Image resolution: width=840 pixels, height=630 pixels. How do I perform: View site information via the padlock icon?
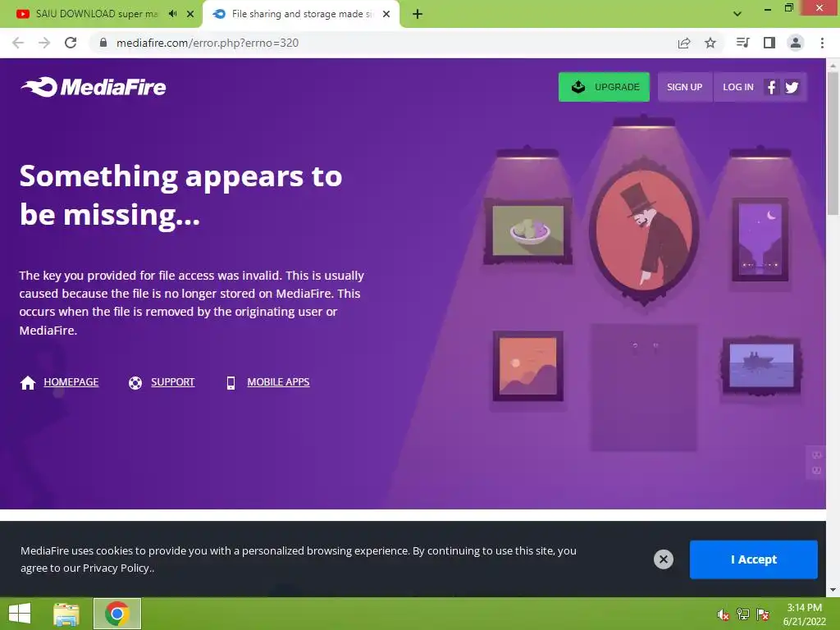coord(103,43)
